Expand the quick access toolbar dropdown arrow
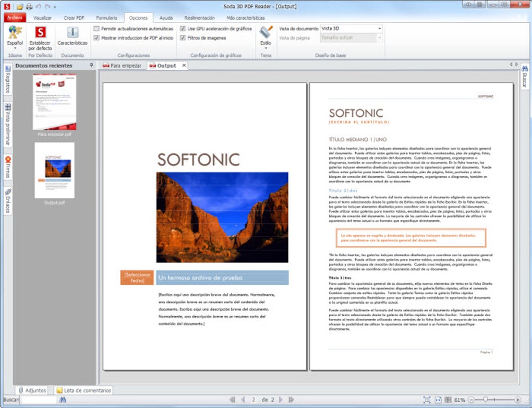This screenshot has height=408, width=532. point(55,7)
